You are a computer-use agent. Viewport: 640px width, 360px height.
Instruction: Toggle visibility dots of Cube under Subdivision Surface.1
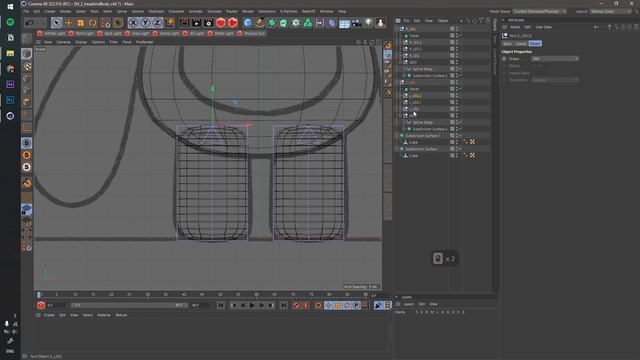(x=457, y=142)
